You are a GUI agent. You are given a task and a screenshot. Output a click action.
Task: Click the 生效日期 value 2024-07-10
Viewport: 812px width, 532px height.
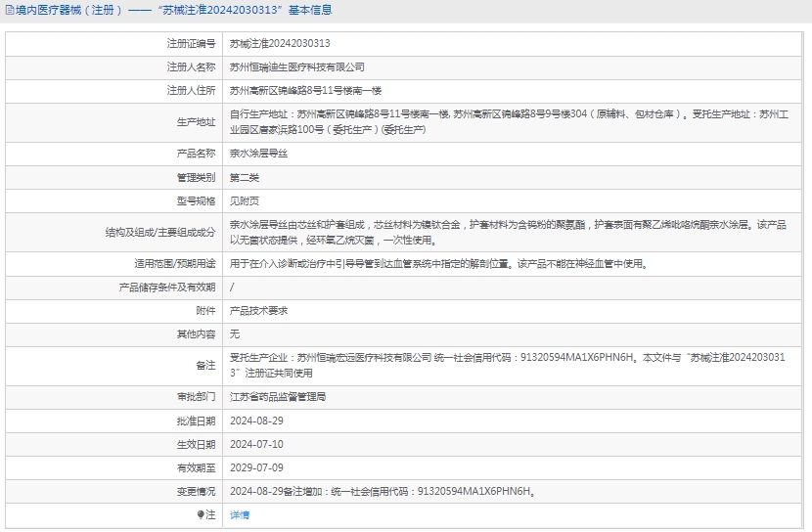256,444
